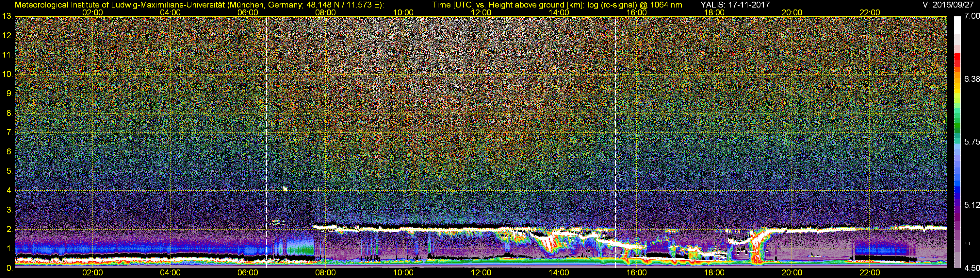Click the '6.38' colorbar value
Image resolution: width=980 pixels, height=278 pixels.
coord(972,79)
